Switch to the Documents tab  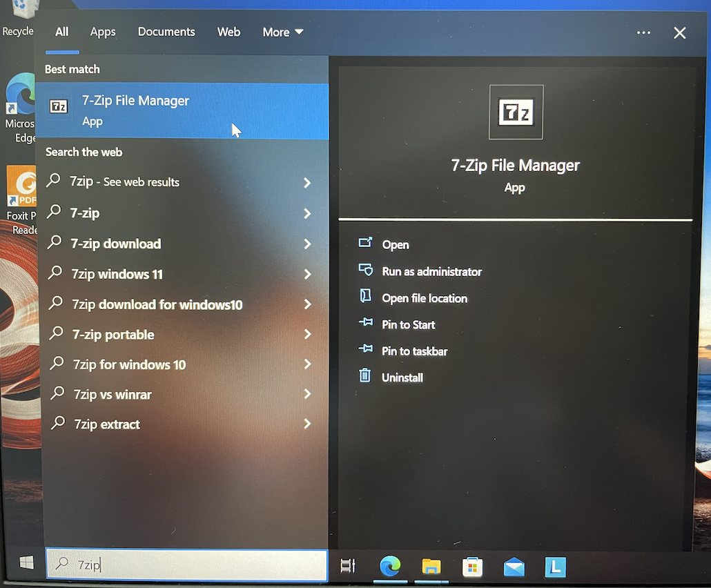(166, 32)
